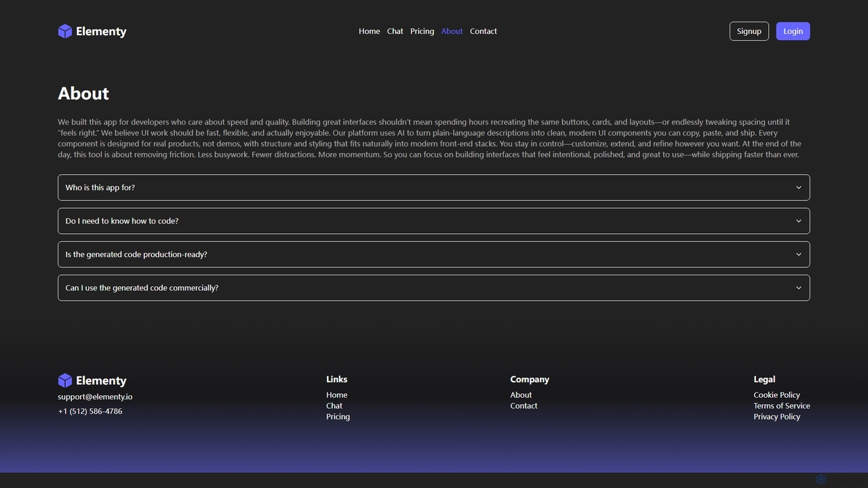Open the 'Who is this app for?' question
Image resolution: width=868 pixels, height=488 pixels.
[434, 188]
